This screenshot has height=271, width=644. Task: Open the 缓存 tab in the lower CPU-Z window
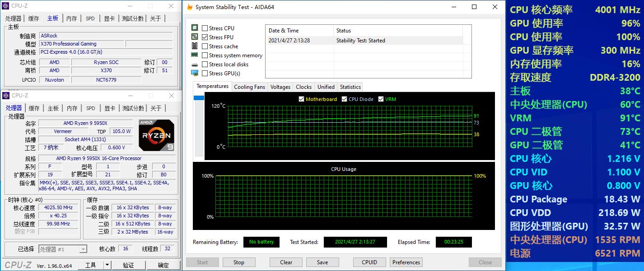tap(34, 108)
